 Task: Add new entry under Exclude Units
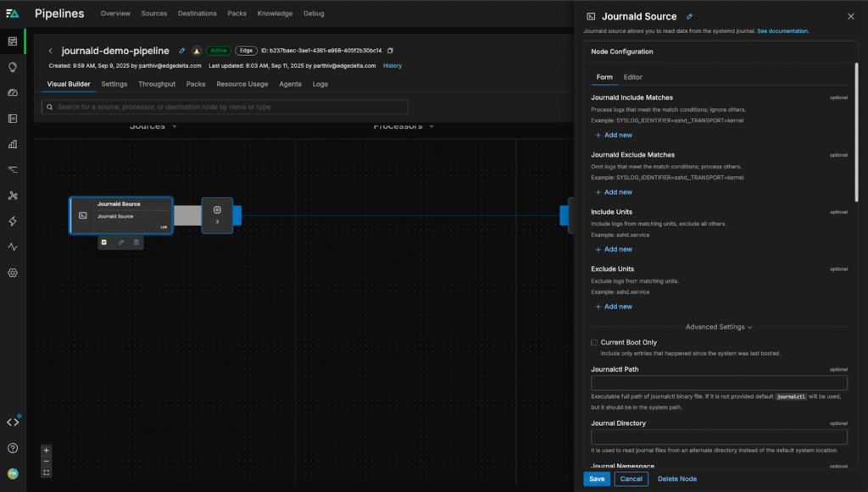(x=614, y=307)
